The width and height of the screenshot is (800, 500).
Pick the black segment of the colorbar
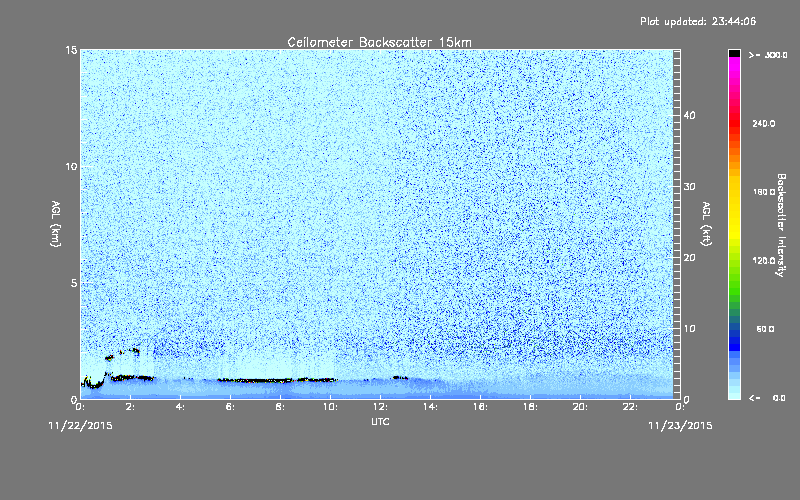pos(734,53)
